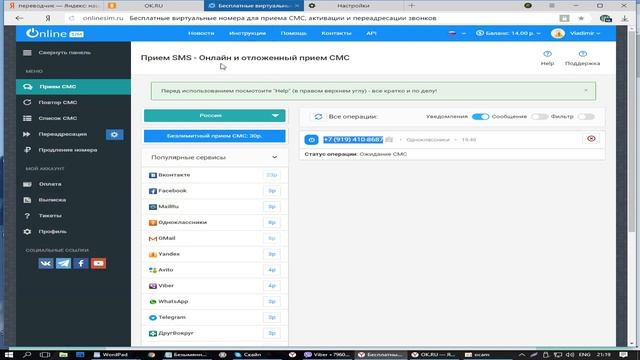Click the blue operation status icon
The width and height of the screenshot is (640, 360).
(311, 140)
